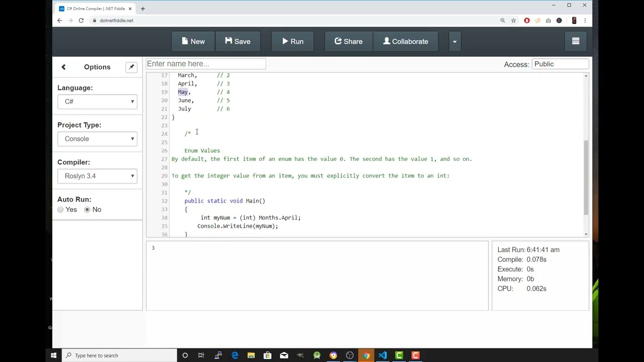Expand the toolbar caret dropdown

454,42
